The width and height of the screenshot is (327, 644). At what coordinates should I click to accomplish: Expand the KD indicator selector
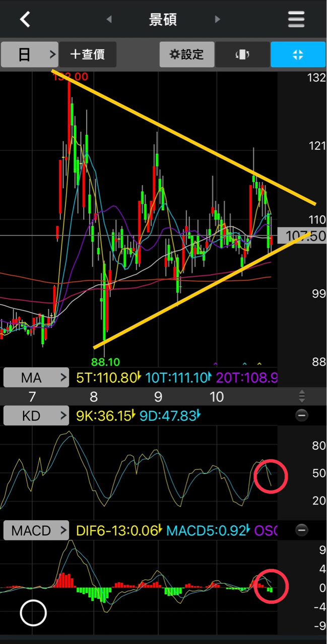(36, 416)
